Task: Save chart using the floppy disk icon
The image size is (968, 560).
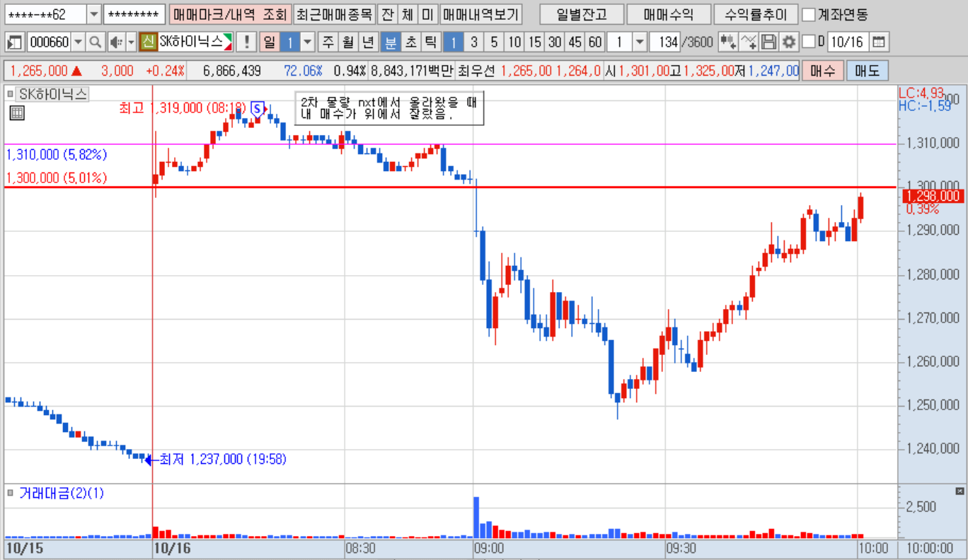Action: click(x=769, y=42)
